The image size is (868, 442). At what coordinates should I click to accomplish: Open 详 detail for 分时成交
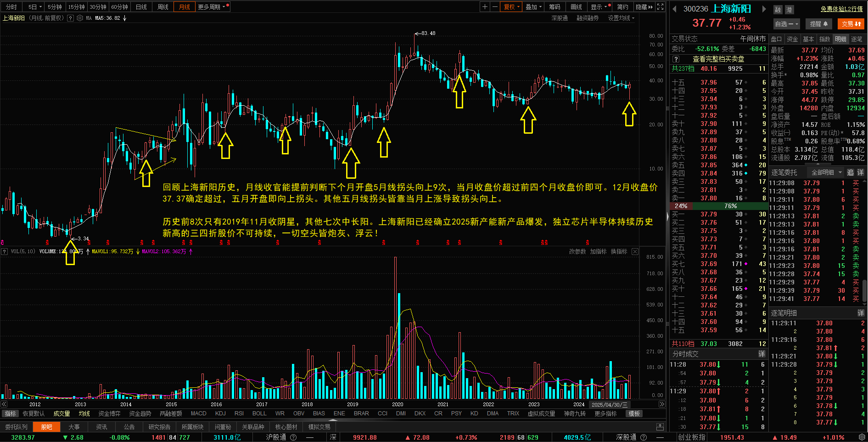coord(762,354)
